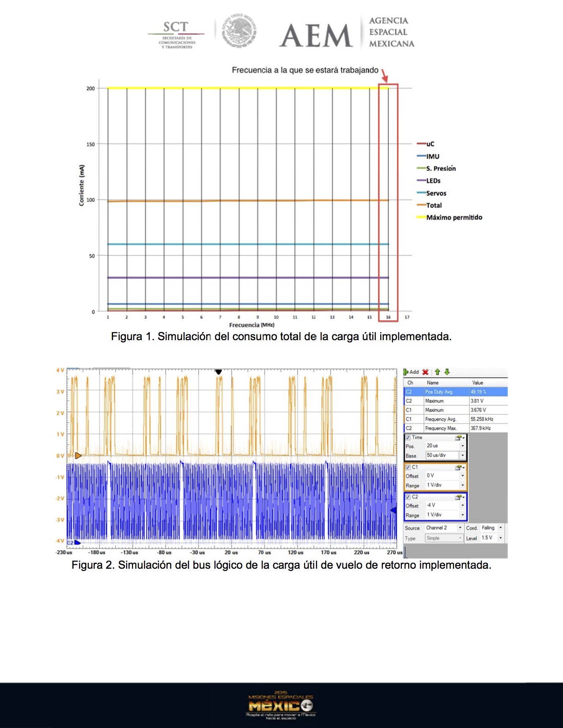
Task: Click the Figura 1 caption text
Action: [281, 337]
